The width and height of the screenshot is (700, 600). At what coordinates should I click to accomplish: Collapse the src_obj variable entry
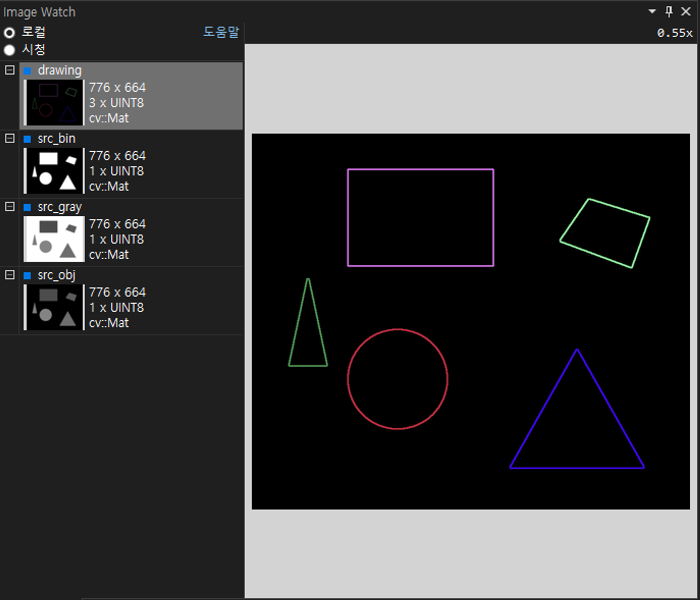10,275
